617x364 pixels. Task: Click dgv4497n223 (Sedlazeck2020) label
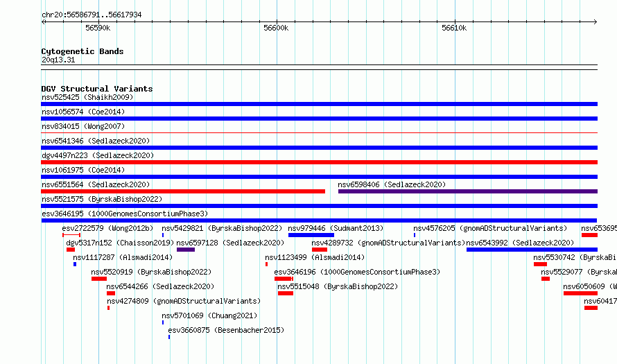point(98,155)
